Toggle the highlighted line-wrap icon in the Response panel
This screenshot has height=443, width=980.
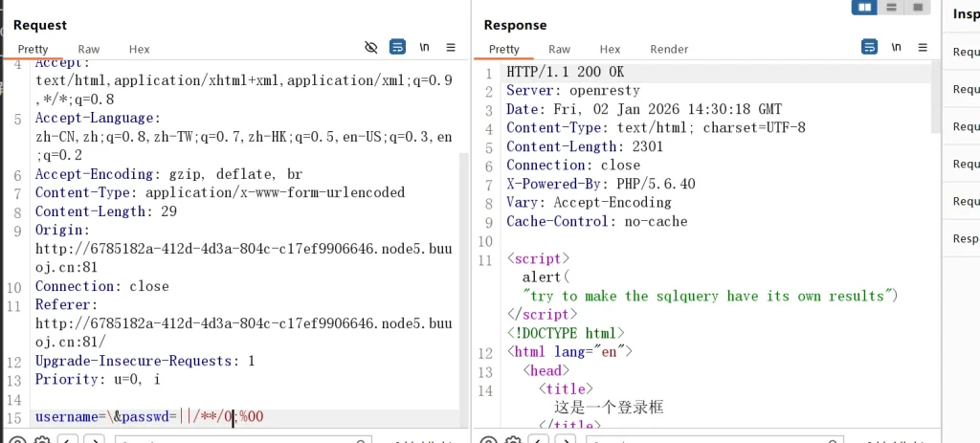point(869,47)
